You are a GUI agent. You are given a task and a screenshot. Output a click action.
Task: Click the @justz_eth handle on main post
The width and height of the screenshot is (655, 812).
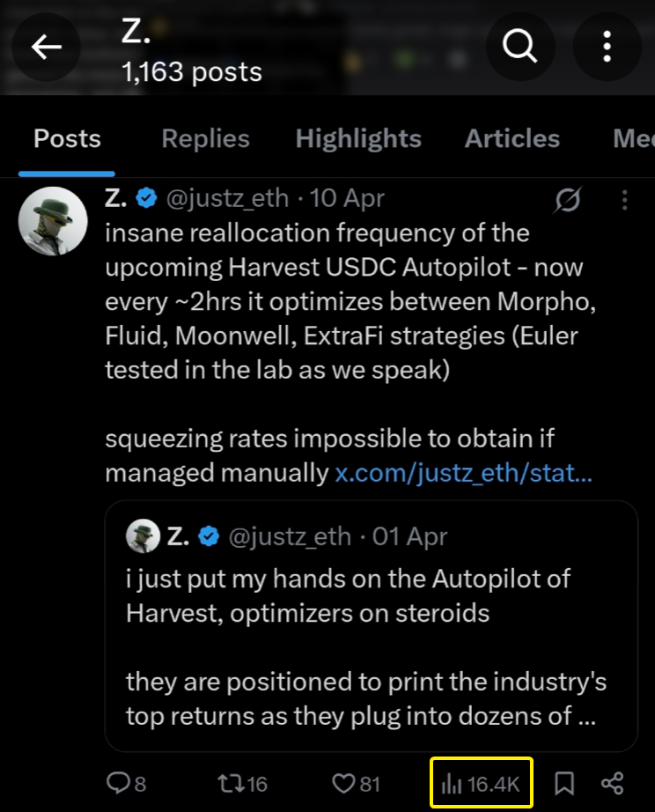point(227,199)
